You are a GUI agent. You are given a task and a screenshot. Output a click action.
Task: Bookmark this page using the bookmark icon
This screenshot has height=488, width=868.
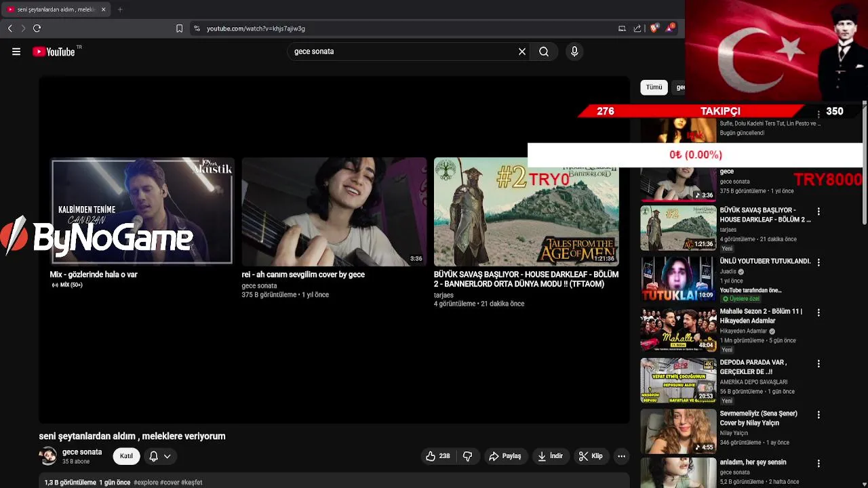(x=179, y=28)
